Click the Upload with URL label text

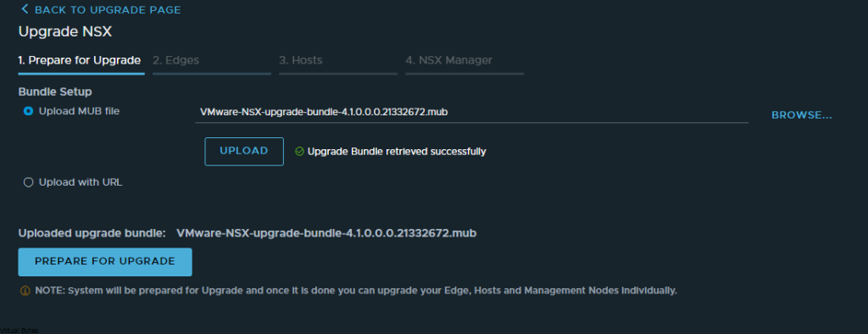tap(81, 182)
